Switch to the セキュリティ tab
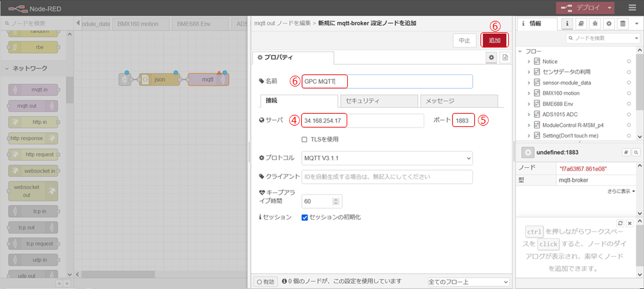The height and width of the screenshot is (289, 644). tap(378, 101)
